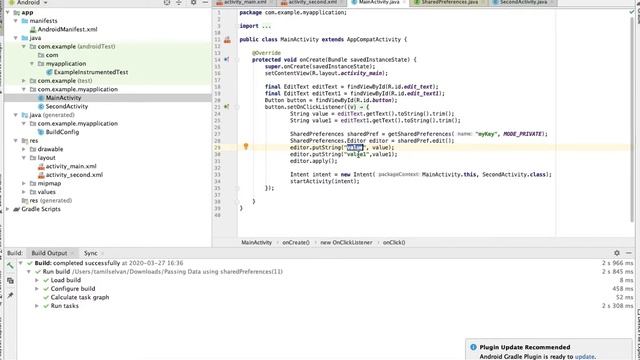Viewport: 640px width, 360px height.
Task: Click the scroll-from-source target icon in project panel
Action: [x=167, y=2]
